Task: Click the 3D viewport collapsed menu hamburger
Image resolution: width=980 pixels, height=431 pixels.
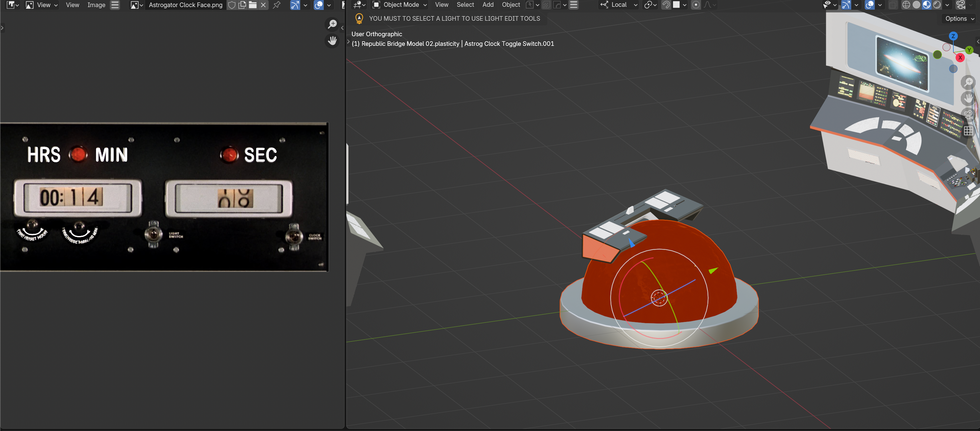Action: coord(574,5)
